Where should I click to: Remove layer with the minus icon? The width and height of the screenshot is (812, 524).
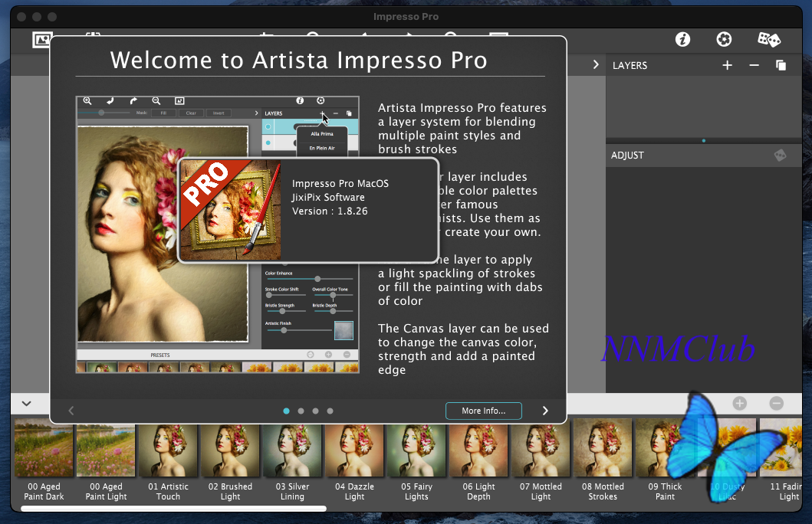tap(754, 65)
